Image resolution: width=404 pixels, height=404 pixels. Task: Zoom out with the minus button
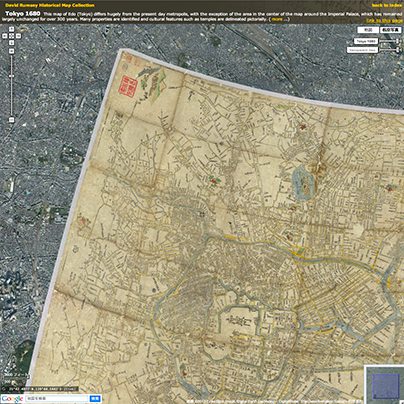pyautogui.click(x=11, y=119)
